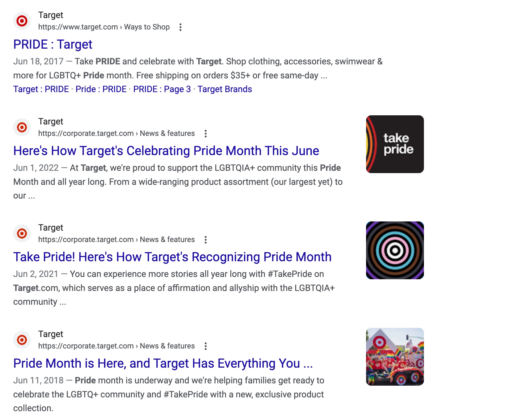Click the 'Jun 1, 2022' date text
The height and width of the screenshot is (420, 507).
[36, 168]
